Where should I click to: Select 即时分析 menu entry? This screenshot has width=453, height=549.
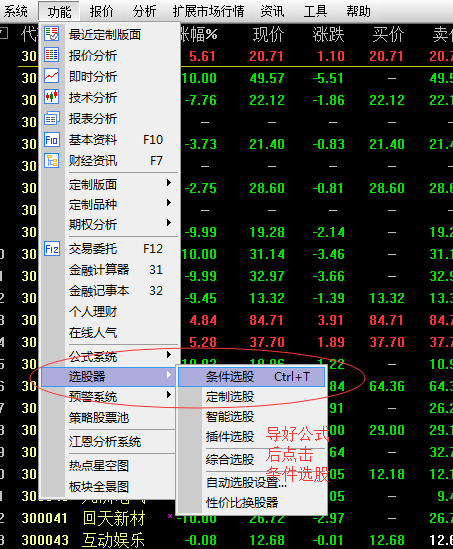(x=110, y=76)
